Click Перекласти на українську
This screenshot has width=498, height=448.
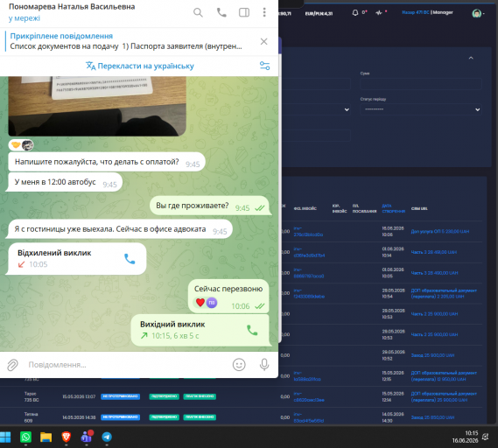pyautogui.click(x=139, y=66)
